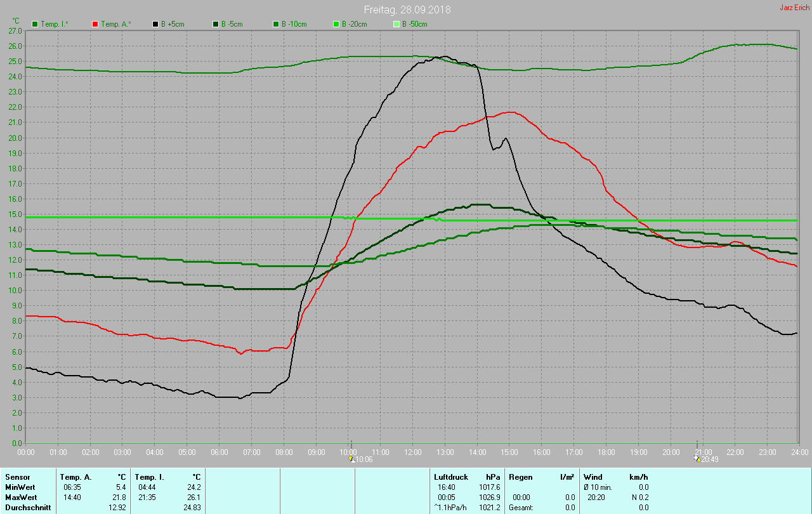Select the Regen header in stats panel
Viewport: 812px width, 514px height.
pos(520,477)
